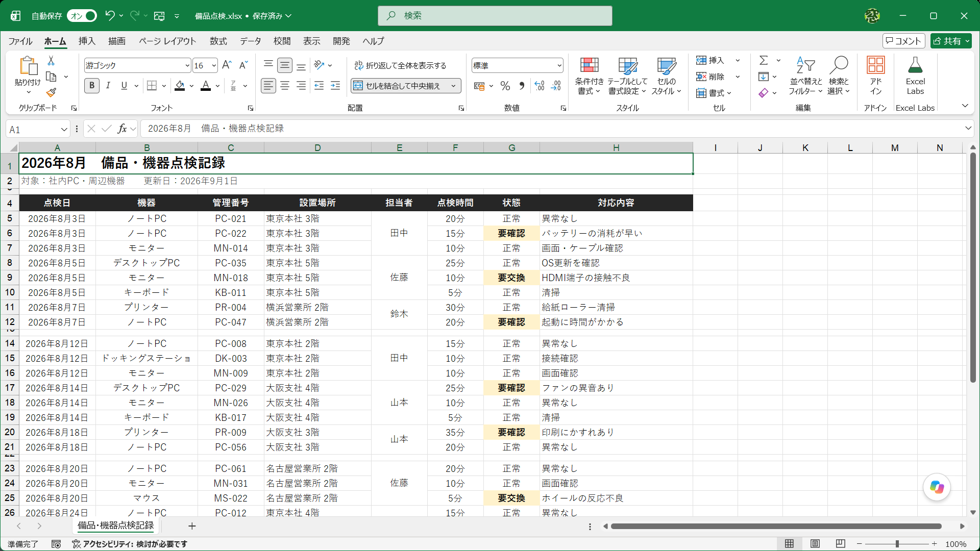Image resolution: width=980 pixels, height=551 pixels.
Task: Decrease decimal places
Action: tap(556, 86)
